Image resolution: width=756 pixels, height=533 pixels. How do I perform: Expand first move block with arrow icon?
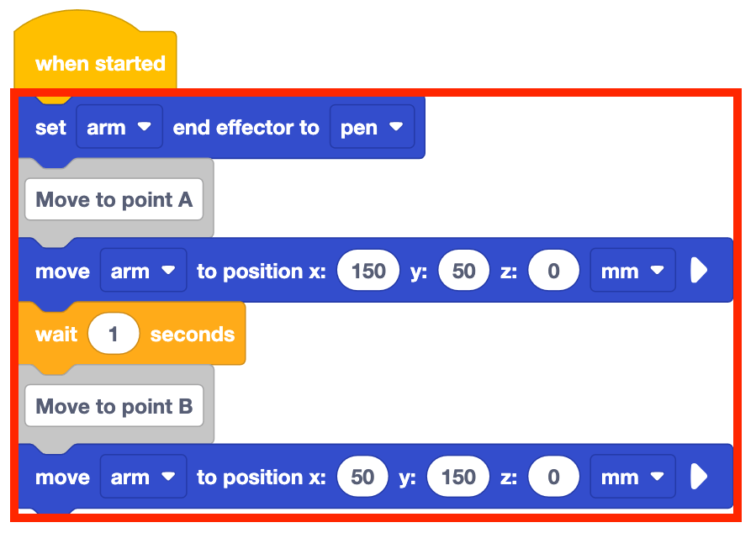[x=699, y=272]
